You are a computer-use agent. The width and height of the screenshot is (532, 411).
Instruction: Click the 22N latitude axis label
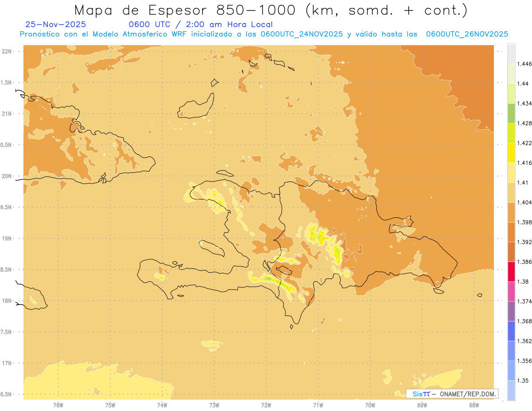pyautogui.click(x=7, y=51)
